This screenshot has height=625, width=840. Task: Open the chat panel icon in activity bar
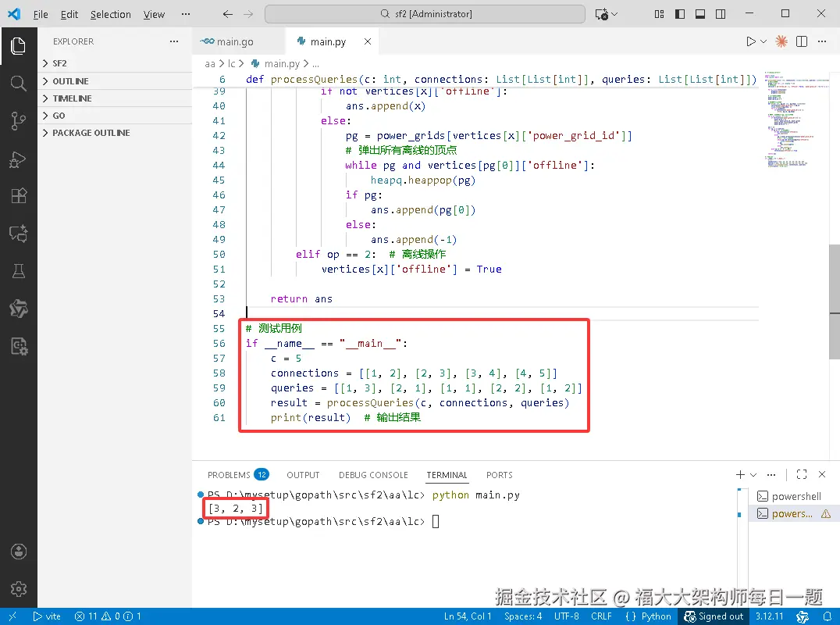(18, 234)
